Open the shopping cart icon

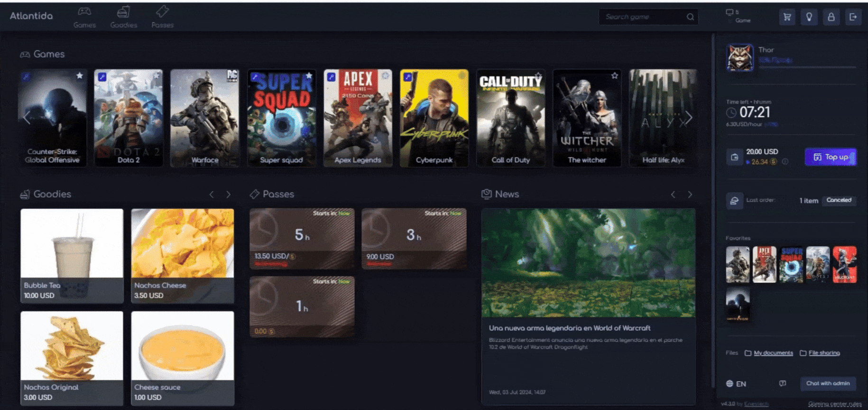(787, 17)
